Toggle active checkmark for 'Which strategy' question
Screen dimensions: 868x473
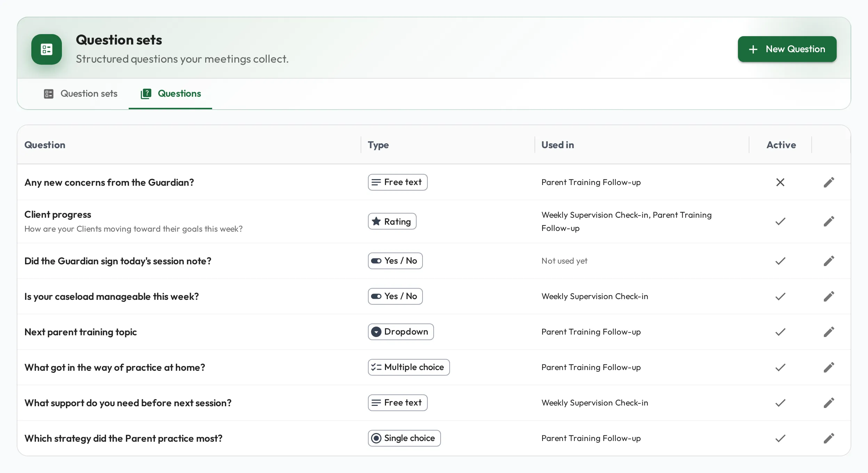tap(780, 438)
